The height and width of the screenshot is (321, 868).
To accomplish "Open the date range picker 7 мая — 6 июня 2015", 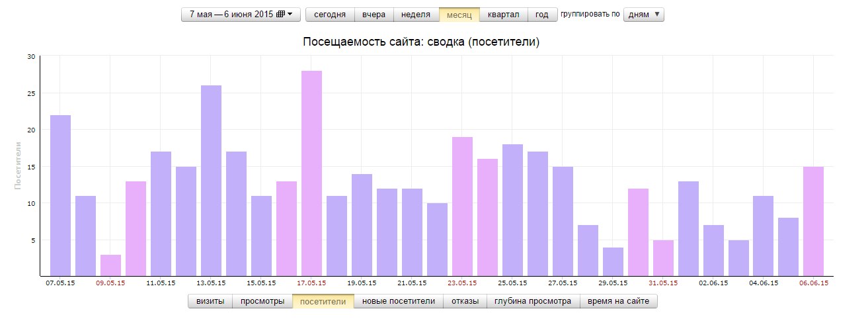I will (x=241, y=15).
